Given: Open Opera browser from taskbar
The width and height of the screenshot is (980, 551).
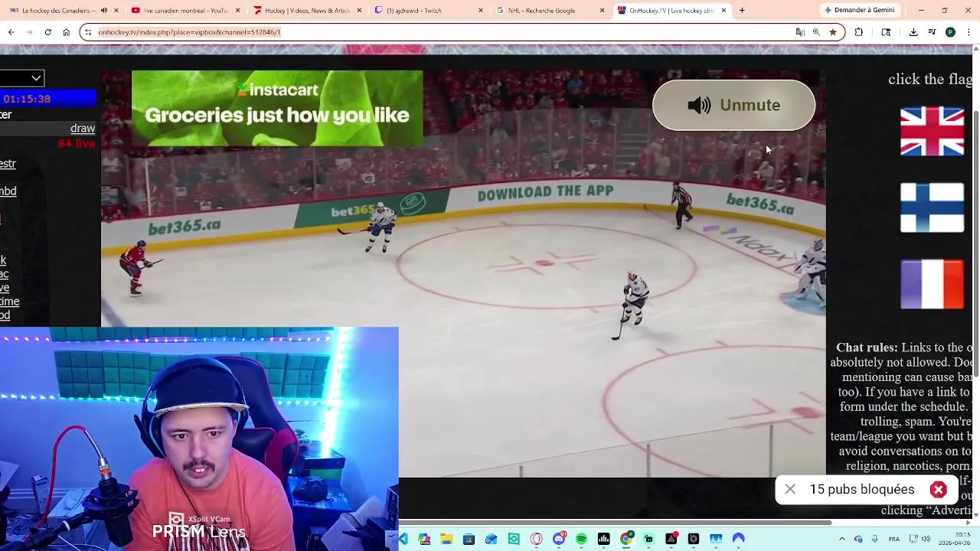Looking at the screenshot, I should [x=536, y=539].
